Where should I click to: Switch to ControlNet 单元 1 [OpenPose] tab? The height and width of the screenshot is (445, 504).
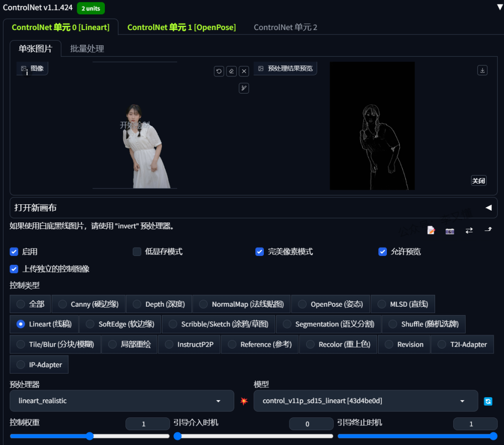tap(181, 27)
